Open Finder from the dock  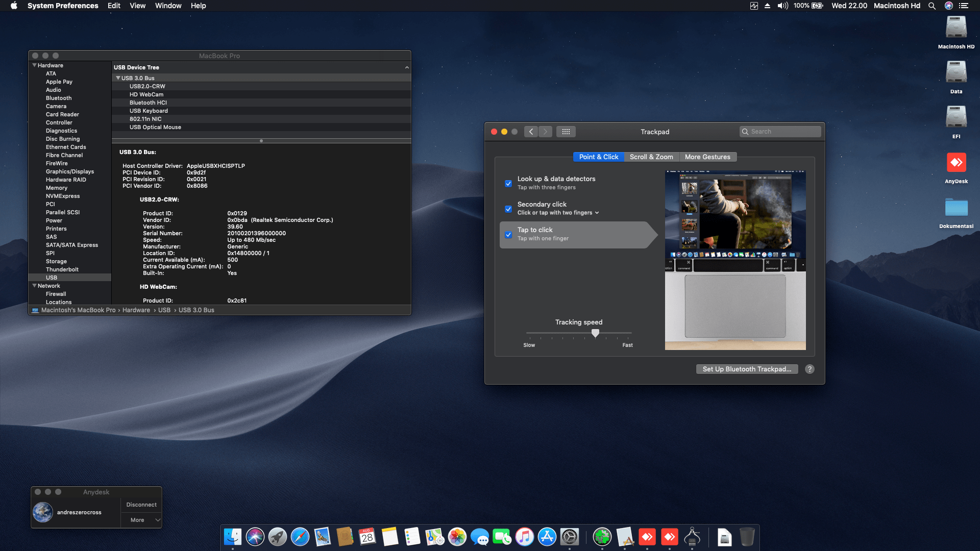pos(233,537)
